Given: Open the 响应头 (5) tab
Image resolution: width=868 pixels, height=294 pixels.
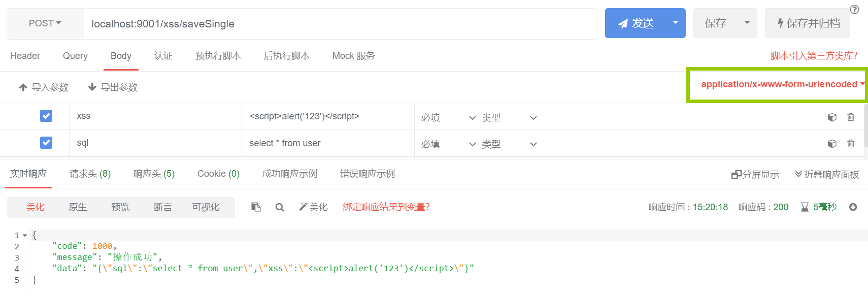Looking at the screenshot, I should pyautogui.click(x=154, y=174).
